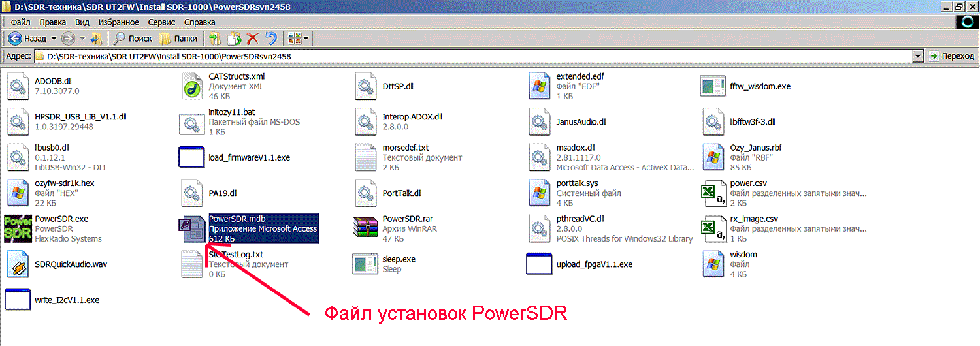Go up one folder level

pyautogui.click(x=97, y=39)
